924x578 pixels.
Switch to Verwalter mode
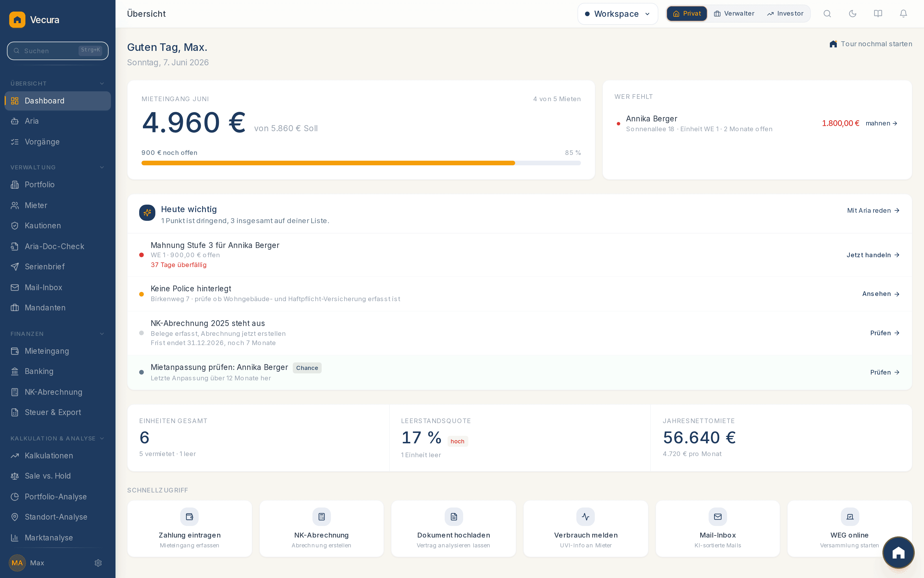(734, 13)
